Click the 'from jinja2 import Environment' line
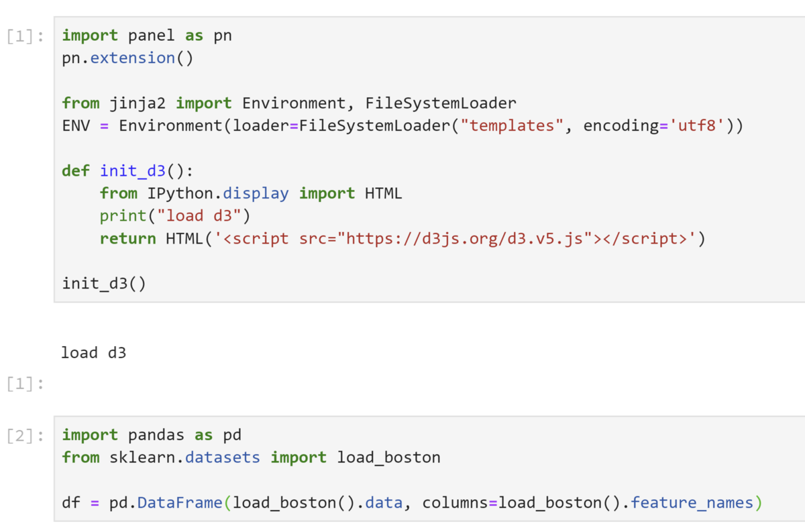The height and width of the screenshot is (532, 805). pyautogui.click(x=289, y=103)
